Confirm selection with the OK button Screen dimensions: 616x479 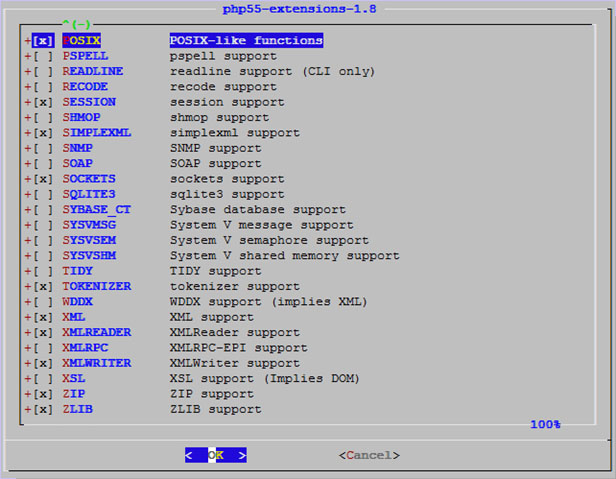tap(216, 455)
